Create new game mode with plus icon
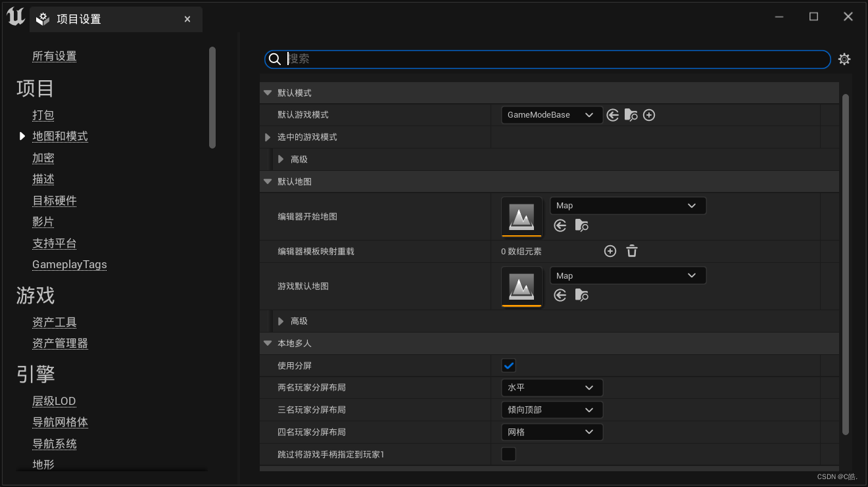 click(649, 115)
